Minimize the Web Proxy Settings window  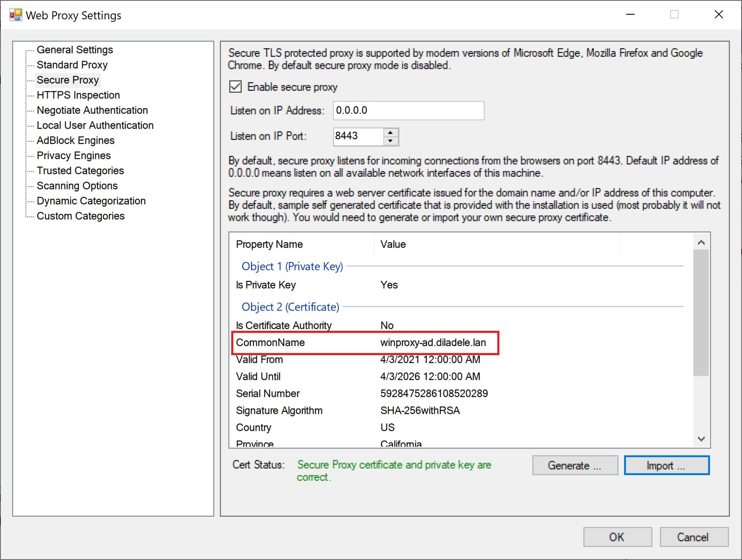coord(630,15)
